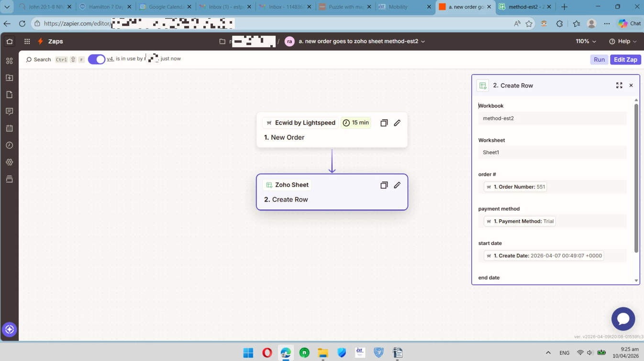Click the Run button

(x=599, y=60)
